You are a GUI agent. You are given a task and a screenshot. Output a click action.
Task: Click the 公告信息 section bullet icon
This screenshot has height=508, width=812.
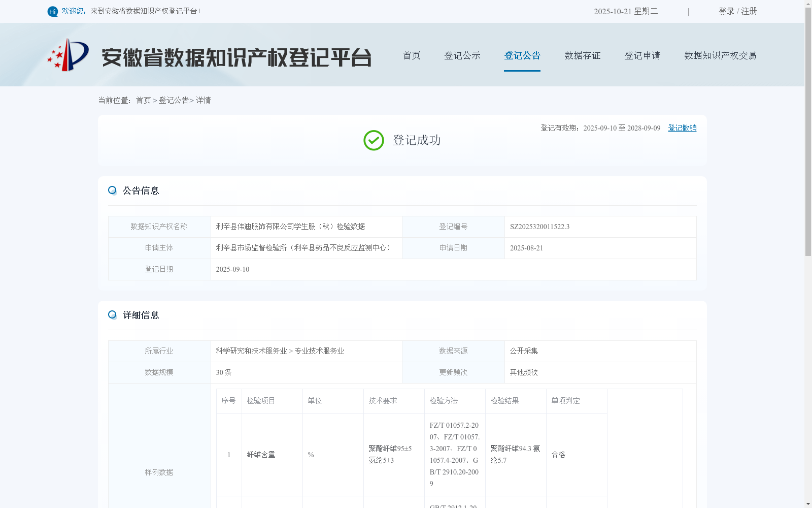tap(112, 190)
